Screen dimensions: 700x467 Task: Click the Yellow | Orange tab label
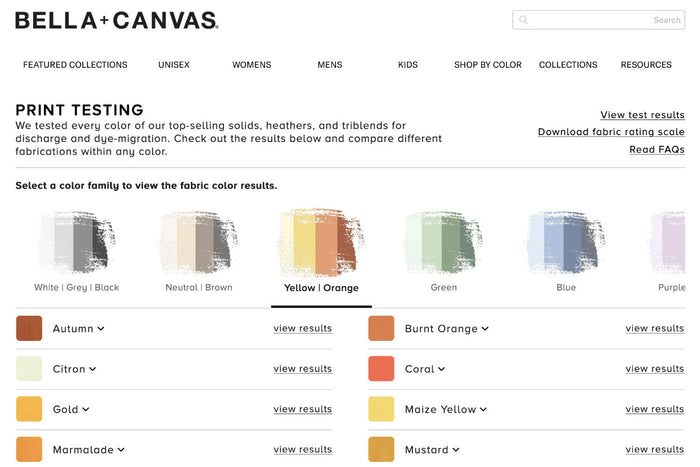click(x=321, y=288)
